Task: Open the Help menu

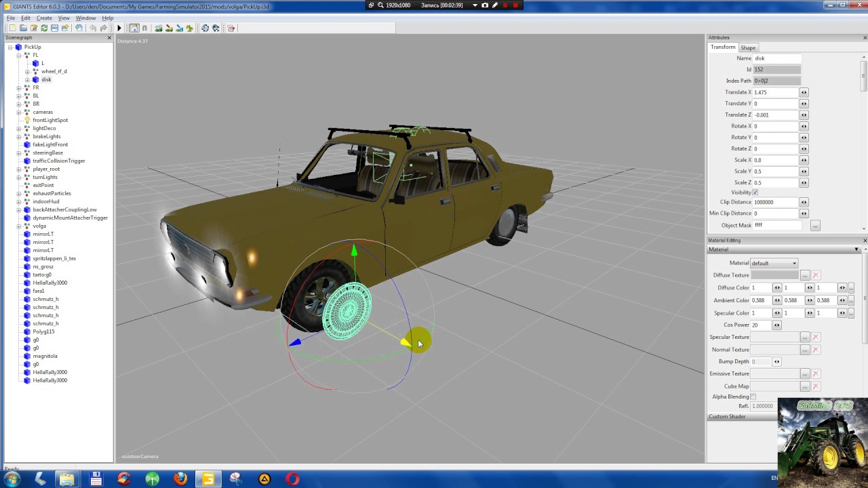Action: coord(108,18)
